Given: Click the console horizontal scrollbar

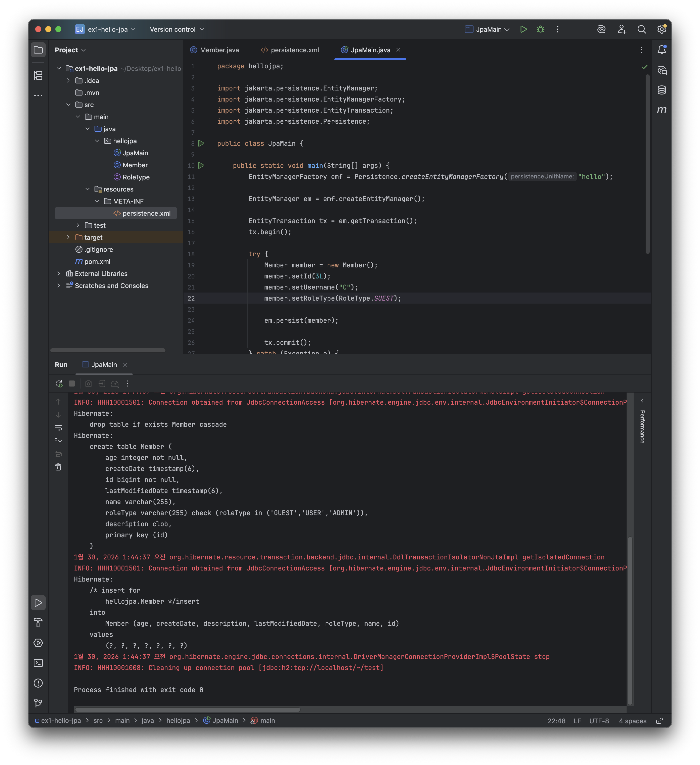Looking at the screenshot, I should tap(188, 710).
